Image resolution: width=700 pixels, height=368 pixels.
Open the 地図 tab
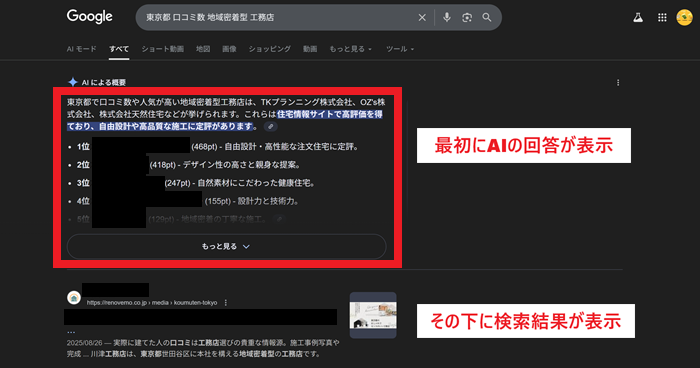[203, 49]
